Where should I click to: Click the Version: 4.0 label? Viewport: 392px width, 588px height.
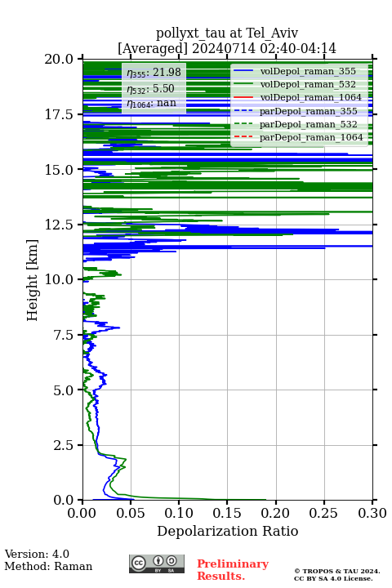(x=37, y=554)
